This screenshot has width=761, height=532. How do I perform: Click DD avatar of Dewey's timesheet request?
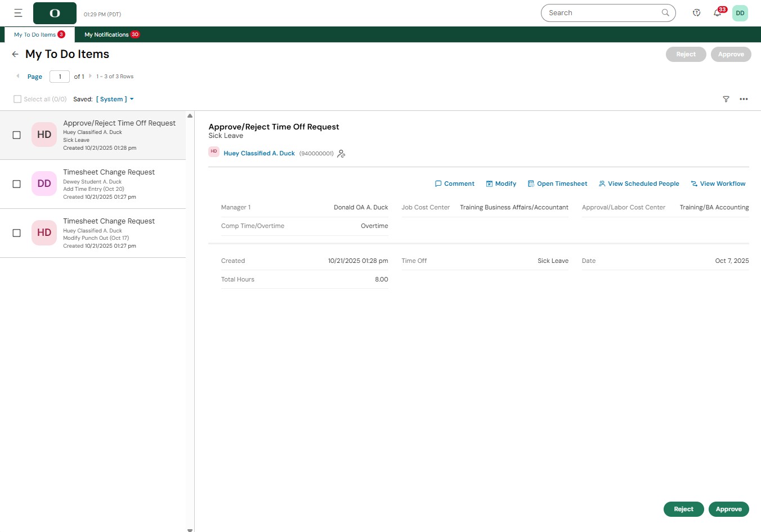pos(44,184)
